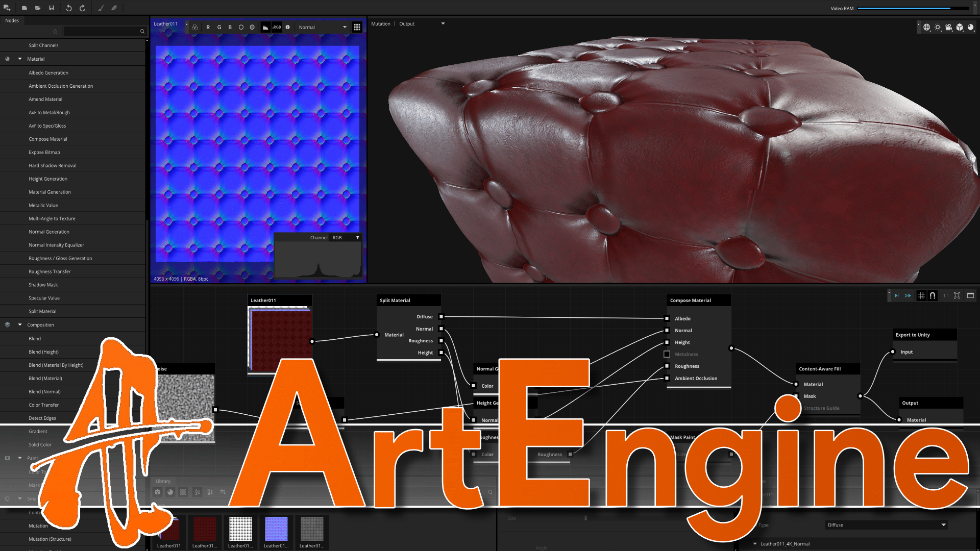Toggle the Metaness checkbox in Compose Material

point(666,354)
